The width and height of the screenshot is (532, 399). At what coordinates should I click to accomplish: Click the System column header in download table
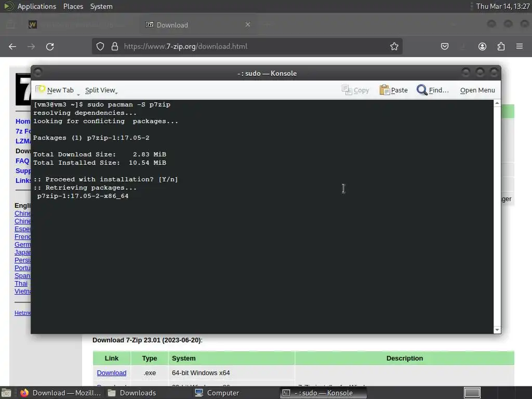(x=231, y=358)
